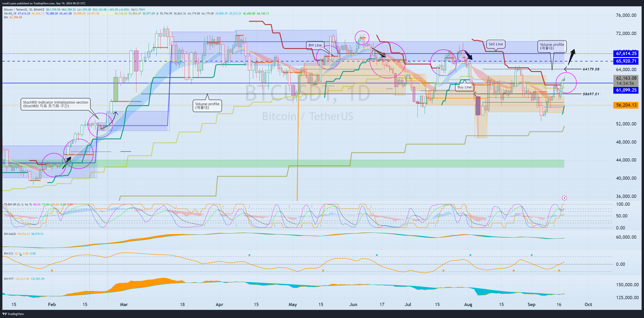Open the BW-MACD indicator legend
Viewport: 644px width, 318px height.
tap(10, 234)
